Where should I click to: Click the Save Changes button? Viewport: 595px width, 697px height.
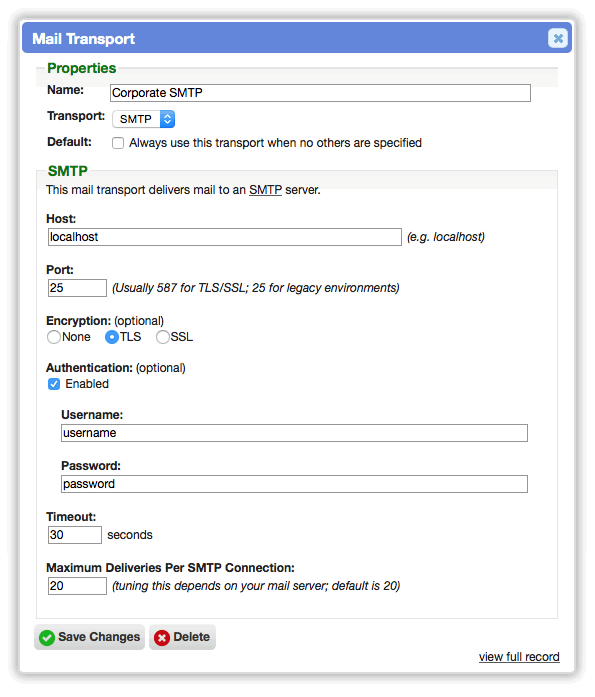point(89,637)
